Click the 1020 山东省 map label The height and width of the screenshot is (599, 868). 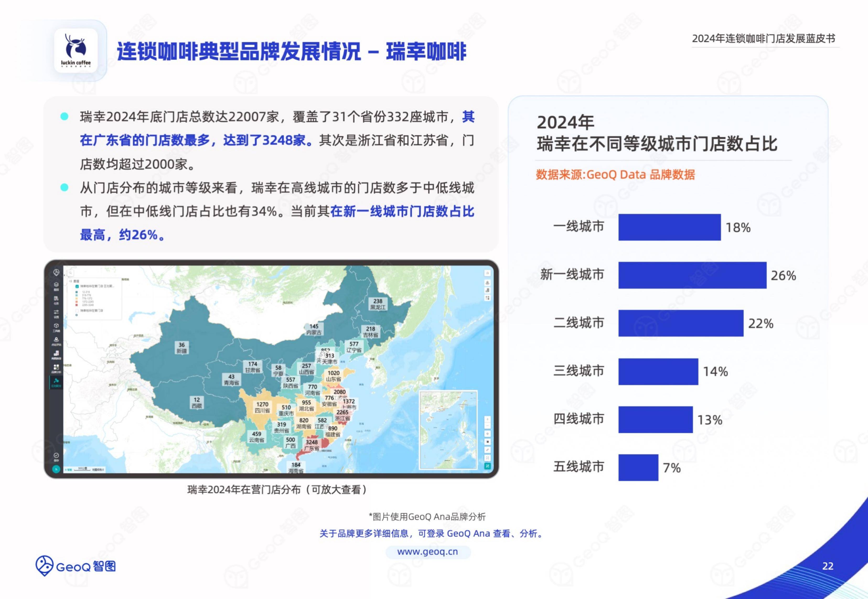tap(333, 376)
